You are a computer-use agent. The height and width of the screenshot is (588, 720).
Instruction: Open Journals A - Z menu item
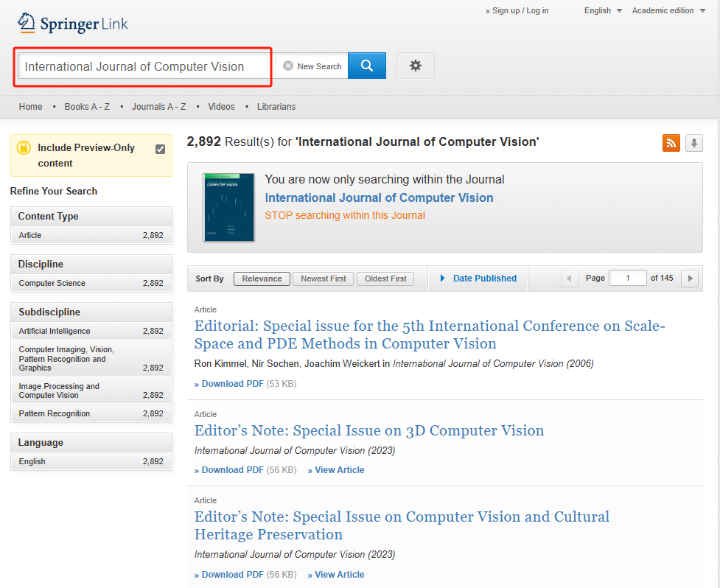[x=159, y=107]
